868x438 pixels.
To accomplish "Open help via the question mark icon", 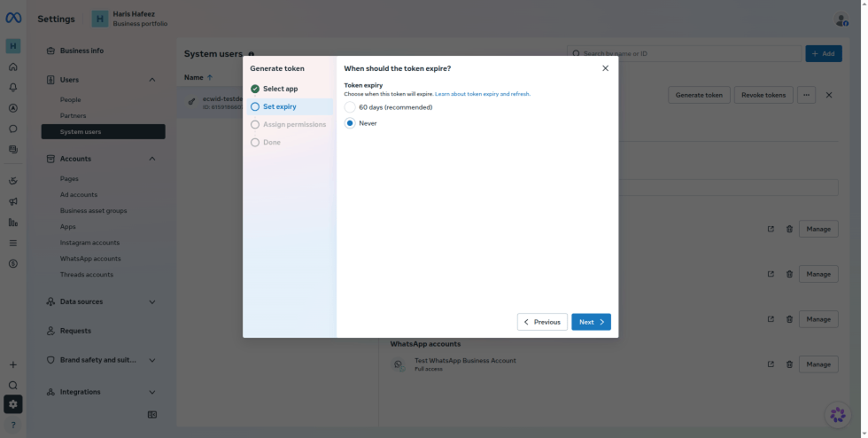I will tap(13, 426).
